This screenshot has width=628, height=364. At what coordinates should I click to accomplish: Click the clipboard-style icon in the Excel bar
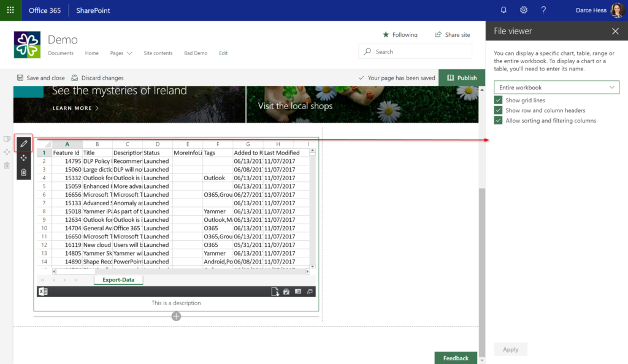[286, 292]
